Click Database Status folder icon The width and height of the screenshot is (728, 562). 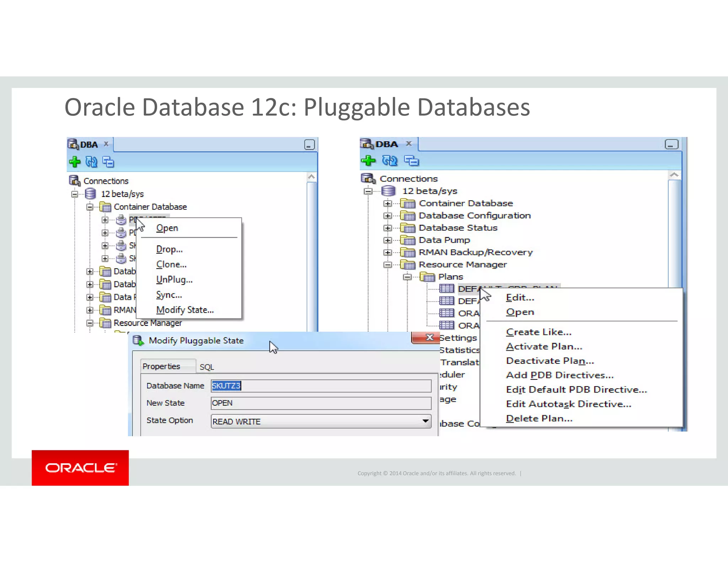(408, 228)
